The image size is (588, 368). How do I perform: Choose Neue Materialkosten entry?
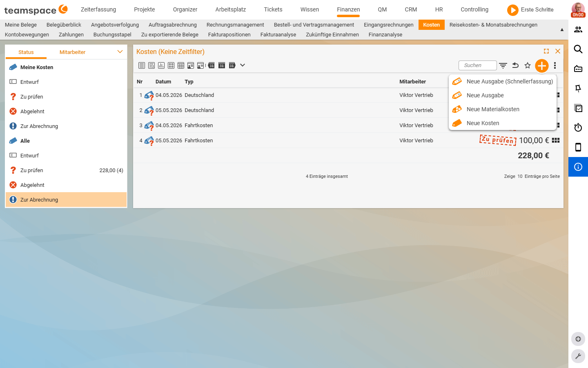(x=503, y=109)
